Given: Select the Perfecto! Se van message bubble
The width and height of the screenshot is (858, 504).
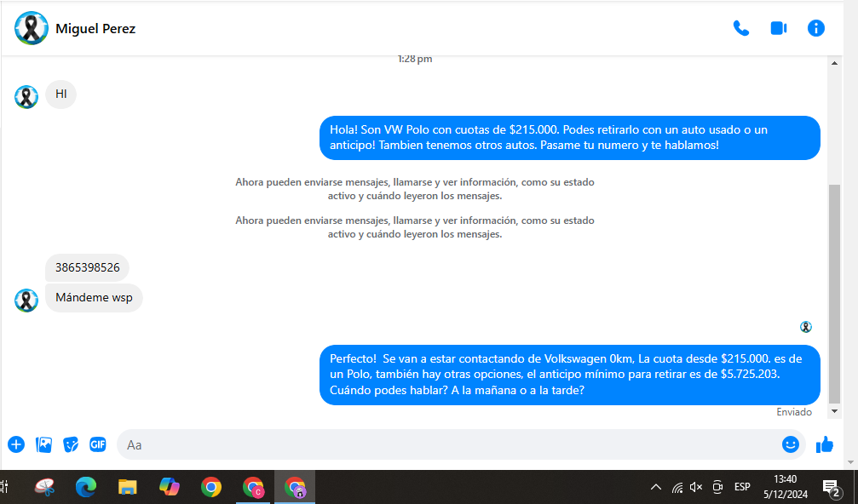Looking at the screenshot, I should [570, 375].
